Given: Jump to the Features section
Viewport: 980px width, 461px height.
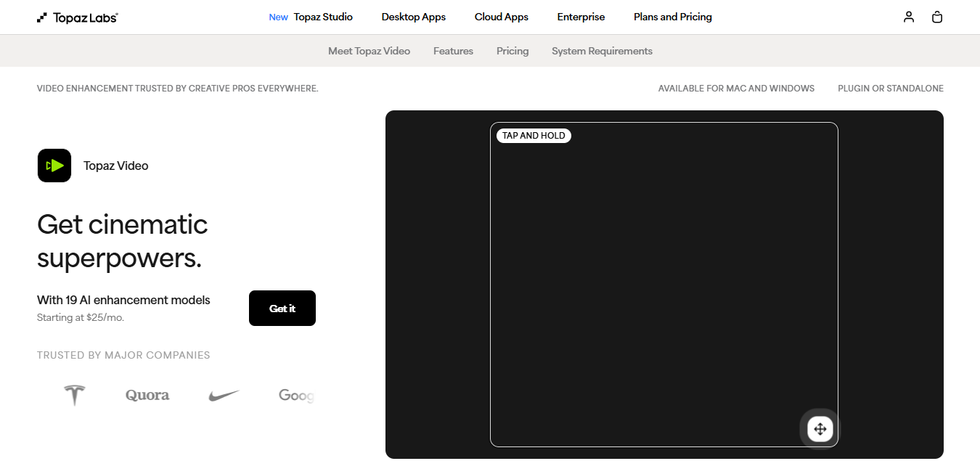Looking at the screenshot, I should pyautogui.click(x=453, y=51).
